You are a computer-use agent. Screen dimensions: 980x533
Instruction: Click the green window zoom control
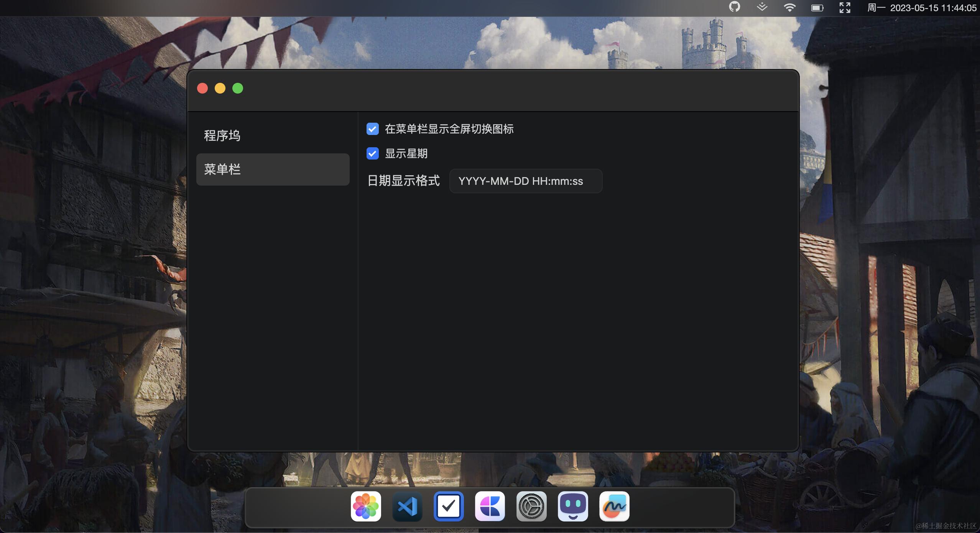click(237, 88)
